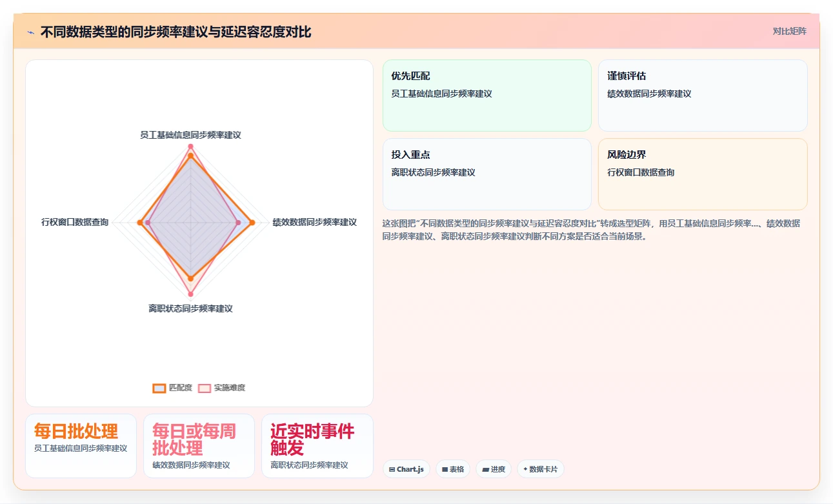Click the page title 不同数据类型的同步频率建议与延迟容忍度对比
The height and width of the screenshot is (504, 833).
(176, 32)
